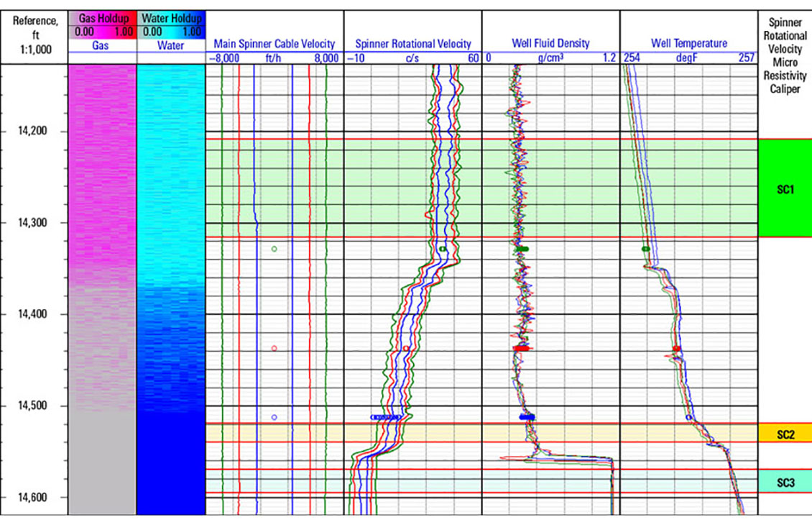Click the red circle marker in cable velocity track
The width and height of the screenshot is (812, 525).
(274, 349)
